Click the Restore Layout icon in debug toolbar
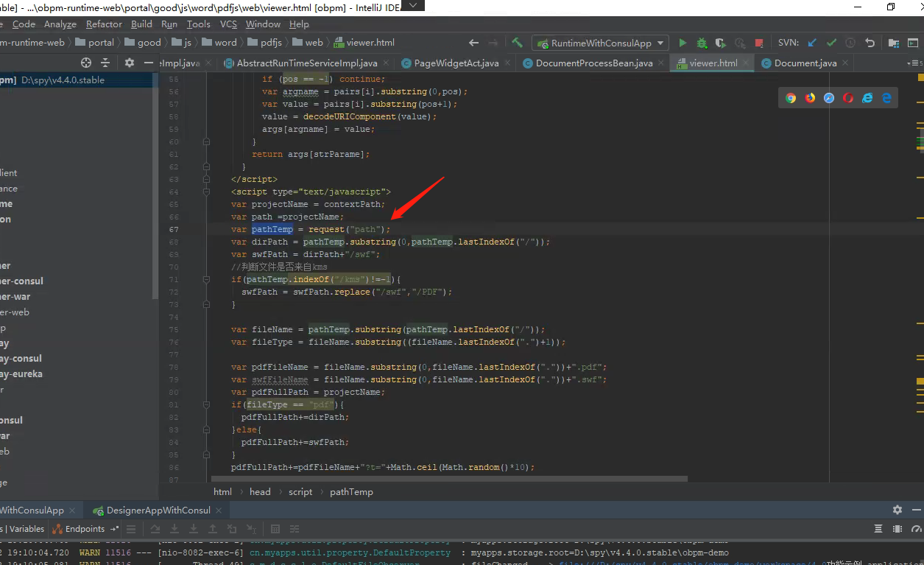The image size is (924, 565). pos(878,529)
